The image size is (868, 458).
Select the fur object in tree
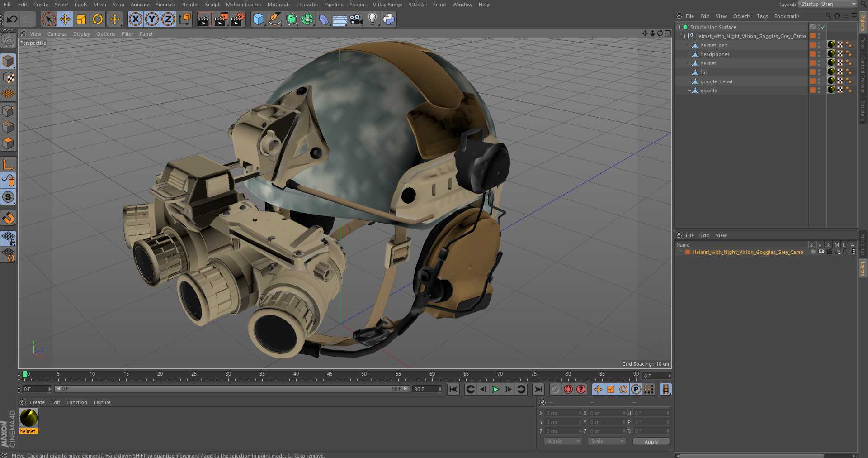pos(703,72)
